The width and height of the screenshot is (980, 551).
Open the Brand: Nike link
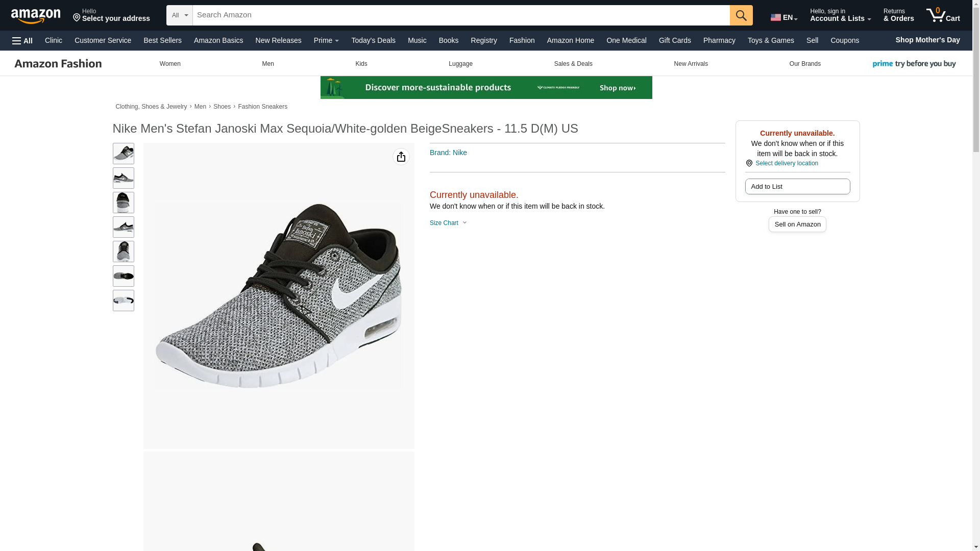click(x=448, y=153)
